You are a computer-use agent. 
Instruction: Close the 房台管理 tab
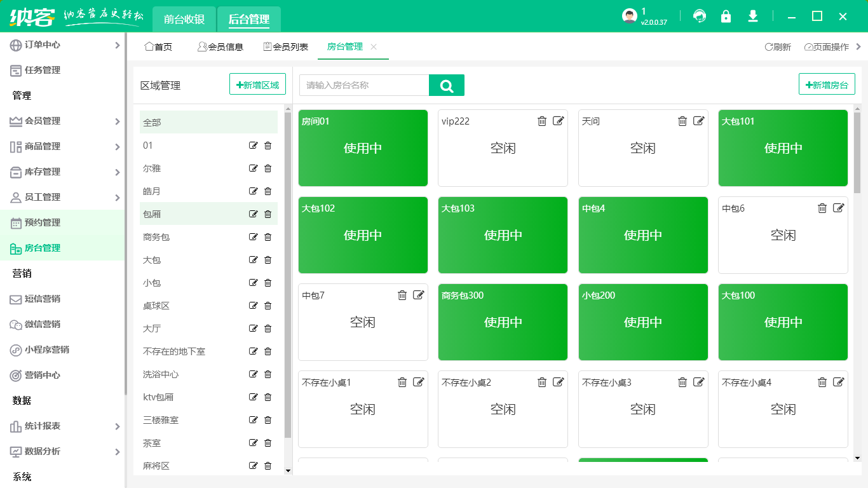[374, 47]
